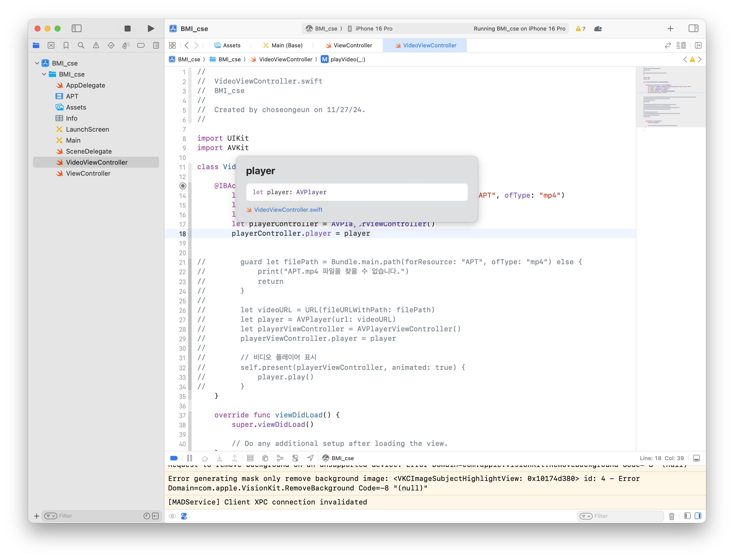Toggle the left navigator sidebar
This screenshot has width=734, height=560.
(x=77, y=29)
